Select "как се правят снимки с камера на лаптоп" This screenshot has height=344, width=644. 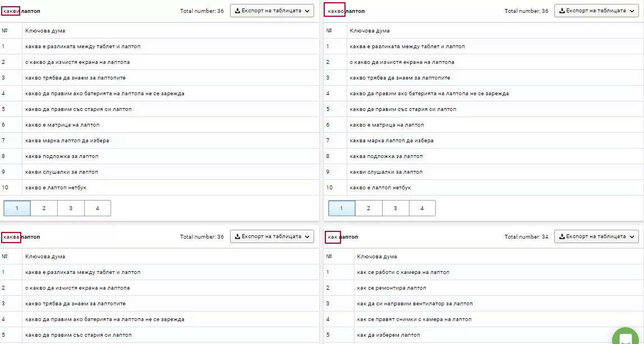coord(484,319)
